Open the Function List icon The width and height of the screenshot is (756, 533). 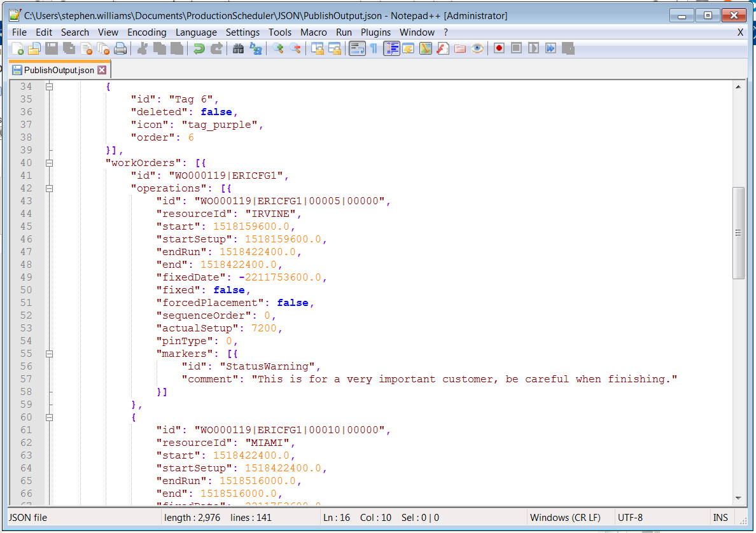pos(443,49)
